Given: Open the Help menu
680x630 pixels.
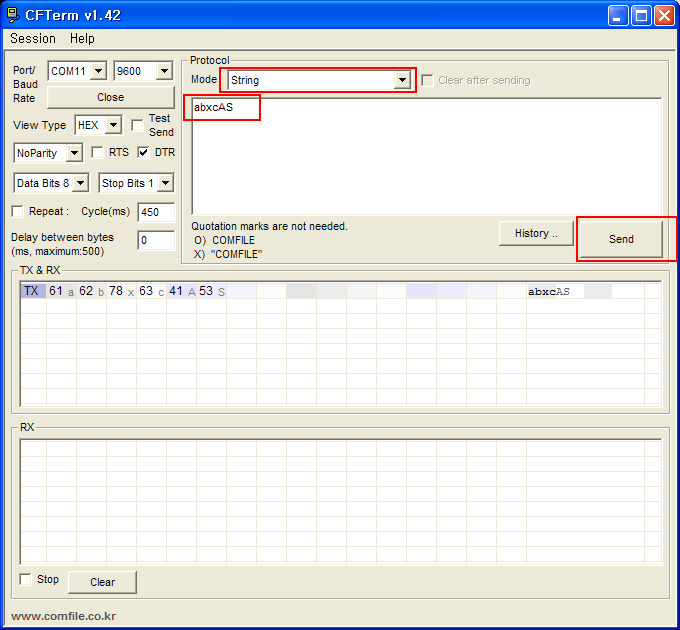Looking at the screenshot, I should [x=82, y=38].
